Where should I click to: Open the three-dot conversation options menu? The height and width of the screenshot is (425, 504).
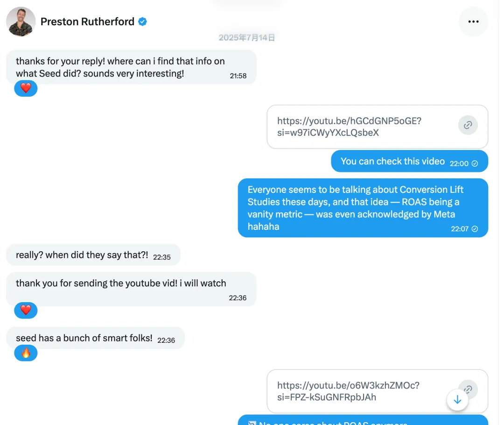tap(473, 21)
